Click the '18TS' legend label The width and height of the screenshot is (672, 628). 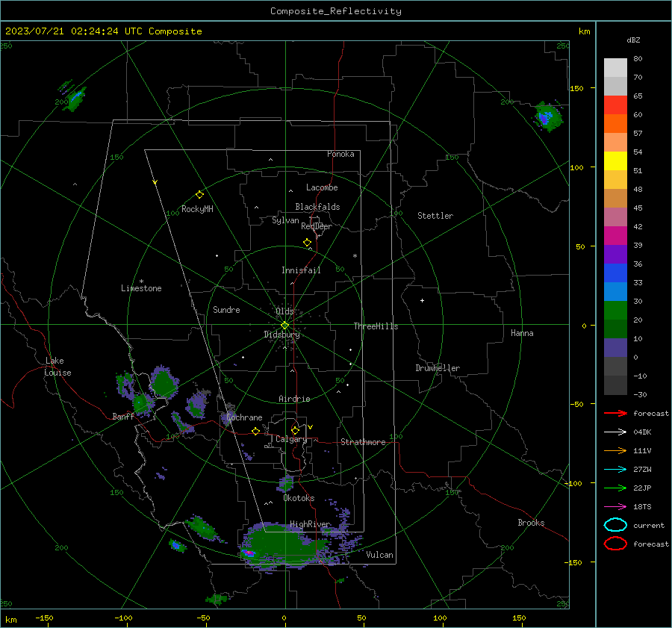(642, 507)
